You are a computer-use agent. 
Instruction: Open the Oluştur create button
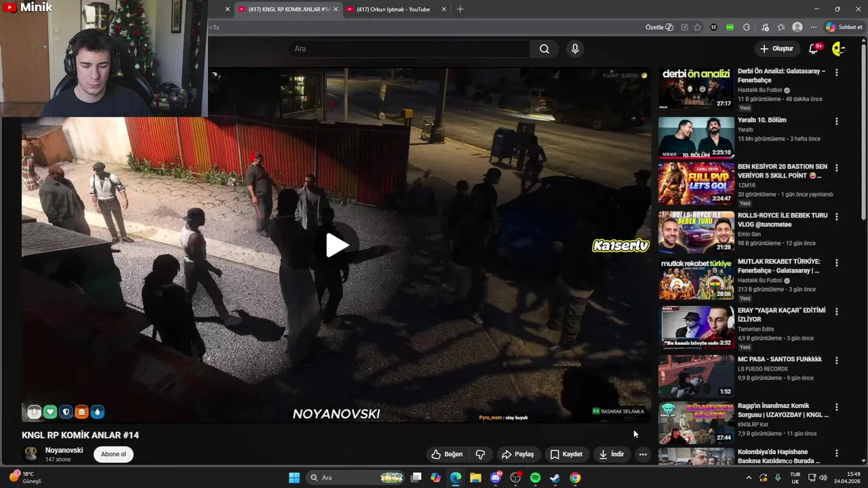[776, 49]
